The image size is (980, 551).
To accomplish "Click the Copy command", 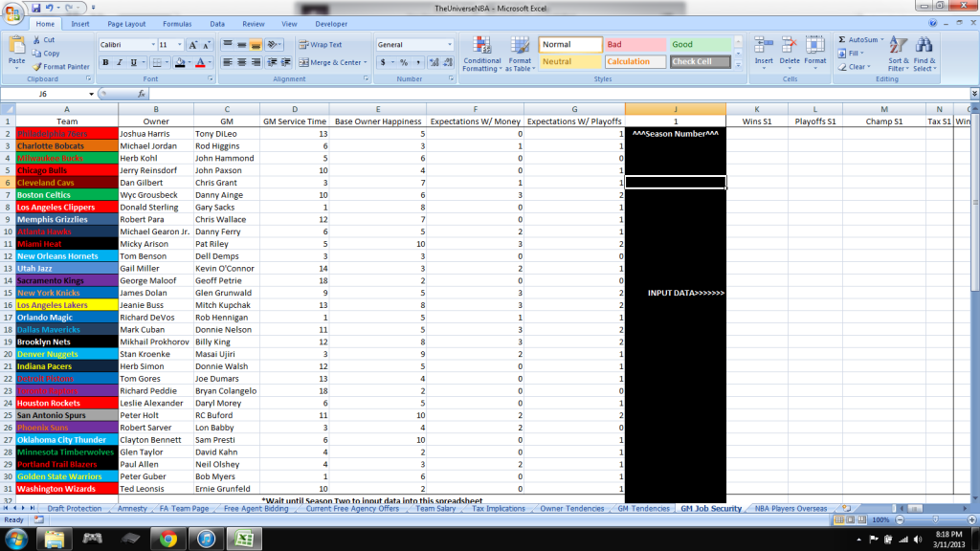I will pos(46,54).
